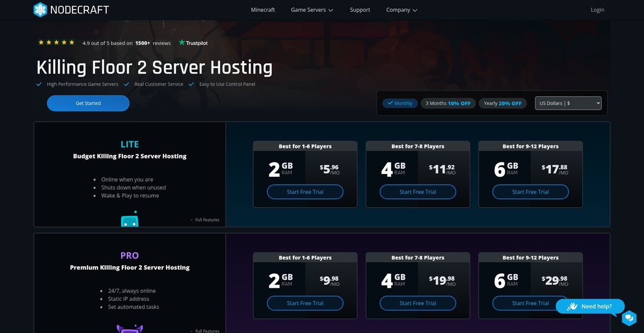Click Real Customer Service text

(159, 84)
